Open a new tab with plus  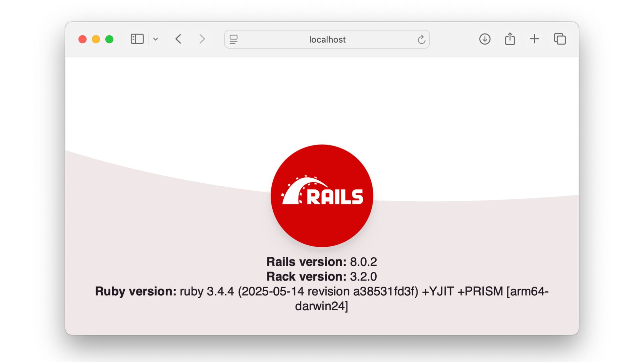click(x=534, y=39)
